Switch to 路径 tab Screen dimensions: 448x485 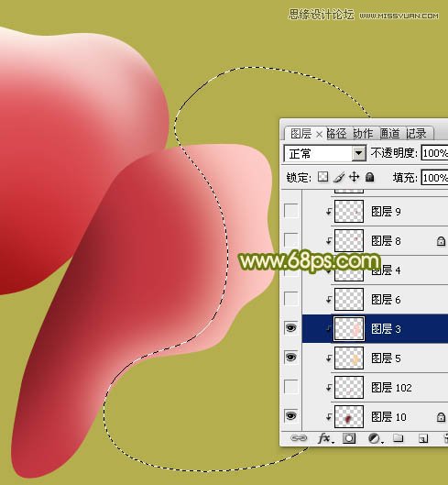click(336, 134)
